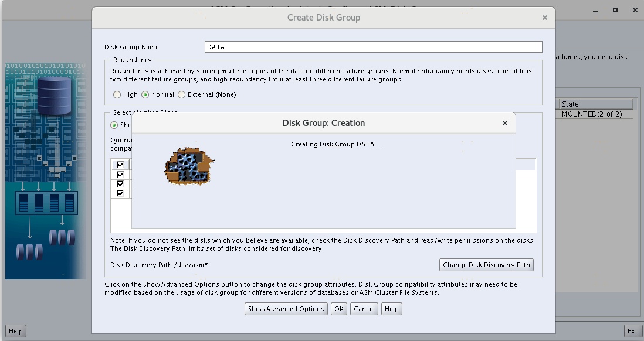Cancel the disk group creation form
644x341 pixels.
[364, 309]
